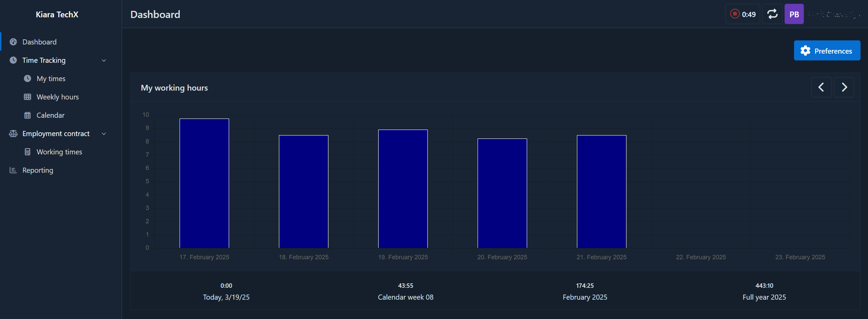Click the Dashboard gauge icon in sidebar
Screen dimensions: 868x319
[x=13, y=42]
